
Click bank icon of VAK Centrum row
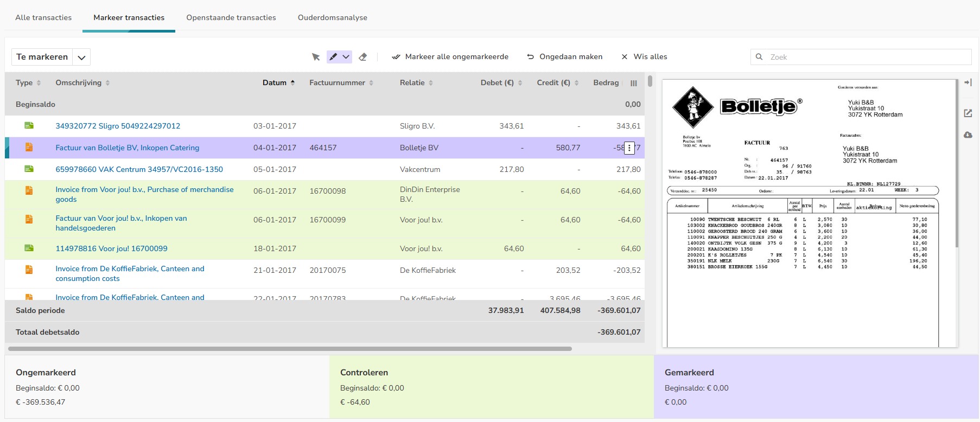29,169
